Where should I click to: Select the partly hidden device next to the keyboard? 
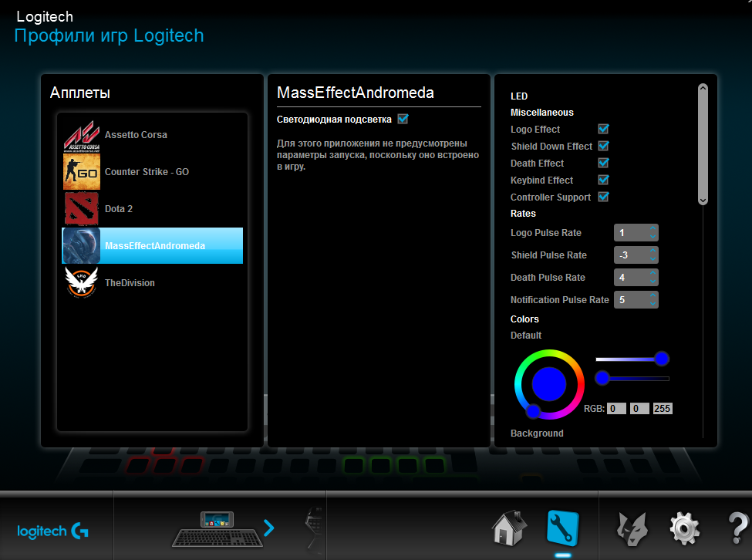(x=314, y=528)
